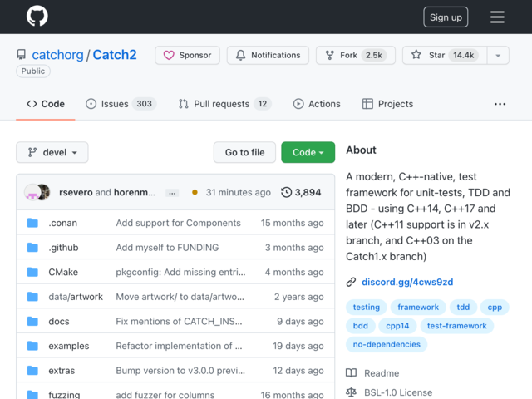Click the Readme book icon
This screenshot has width=532, height=399.
pos(351,373)
